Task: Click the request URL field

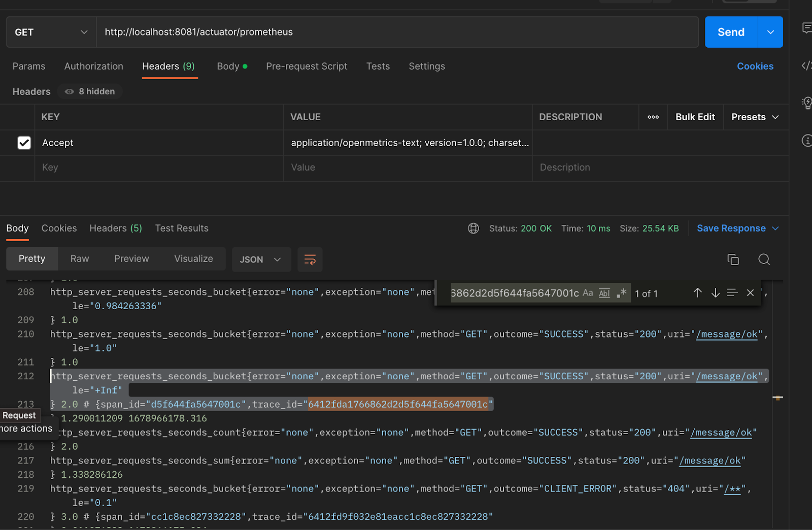Action: click(x=397, y=32)
